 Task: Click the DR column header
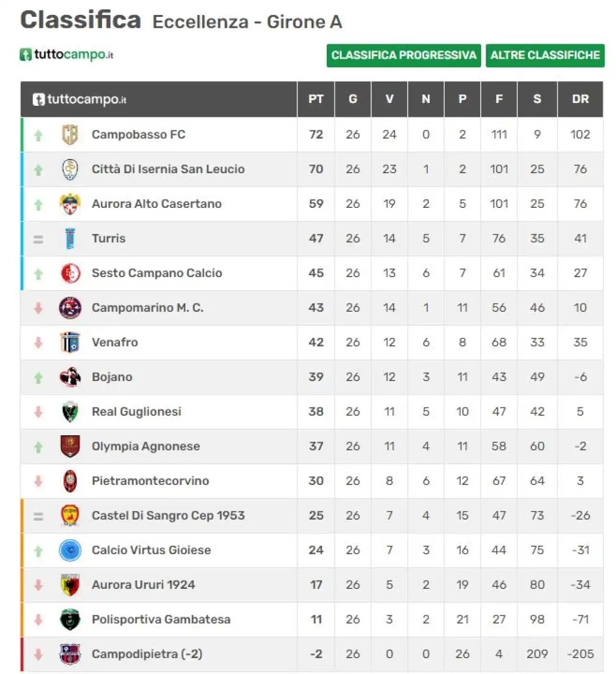[x=580, y=99]
